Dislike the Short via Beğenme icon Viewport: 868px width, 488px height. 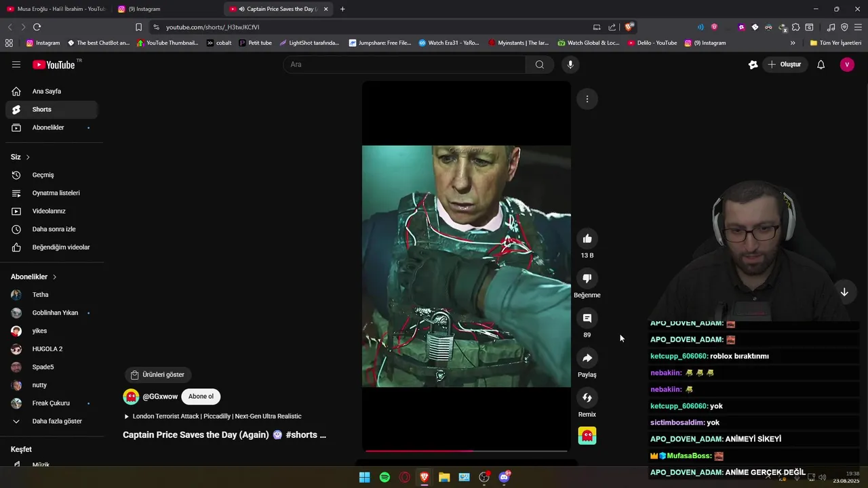(587, 278)
